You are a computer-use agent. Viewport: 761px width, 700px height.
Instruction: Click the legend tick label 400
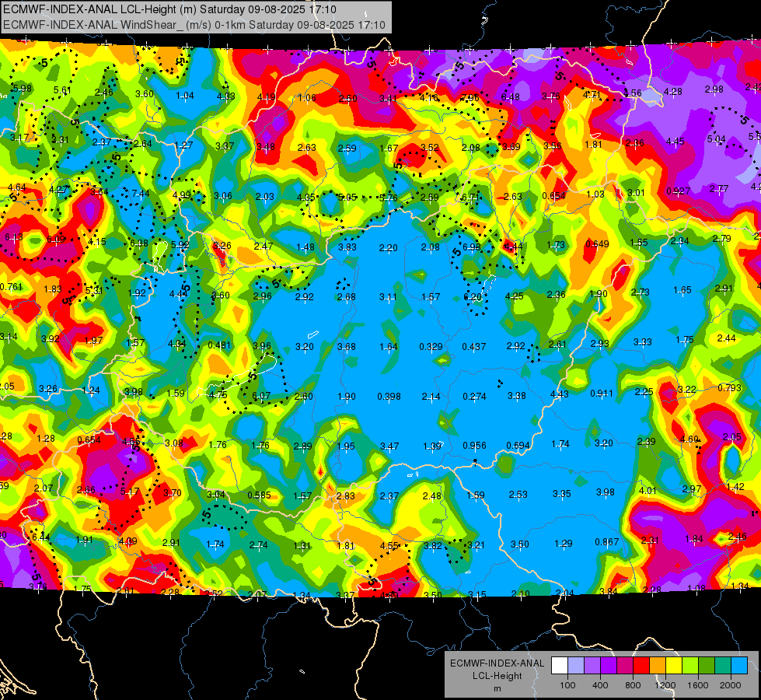click(600, 685)
